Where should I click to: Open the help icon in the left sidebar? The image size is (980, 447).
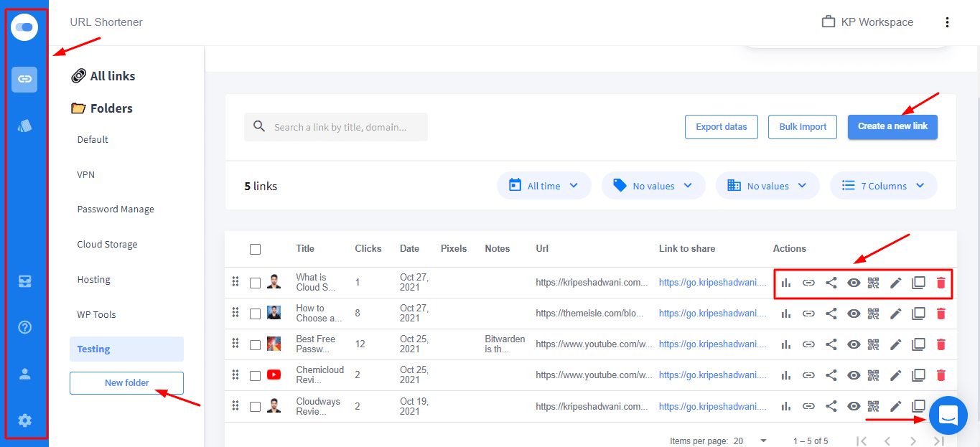click(x=24, y=327)
